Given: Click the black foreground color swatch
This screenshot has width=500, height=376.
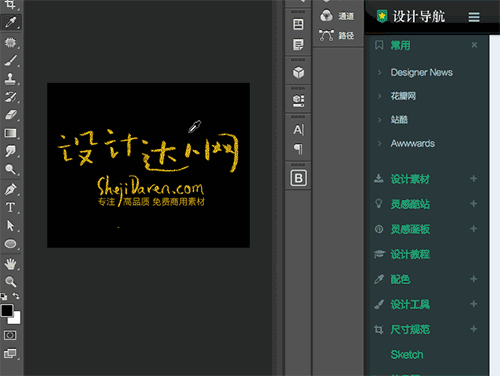Looking at the screenshot, I should click(x=7, y=310).
